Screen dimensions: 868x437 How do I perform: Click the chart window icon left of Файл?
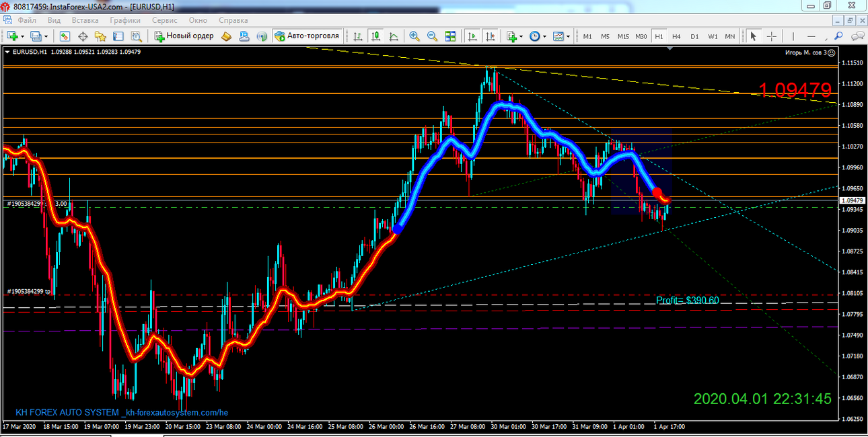coord(9,20)
